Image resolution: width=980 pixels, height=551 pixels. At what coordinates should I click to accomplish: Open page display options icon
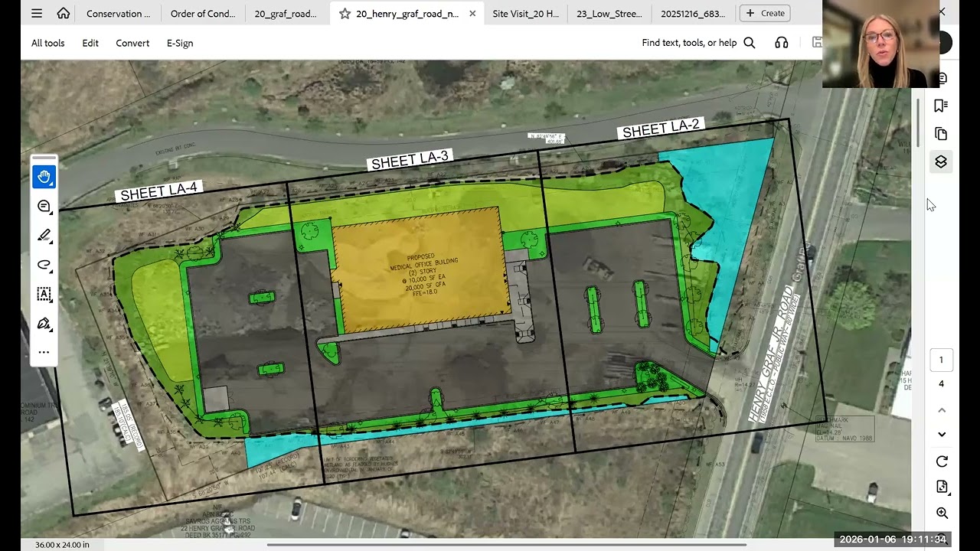[942, 487]
